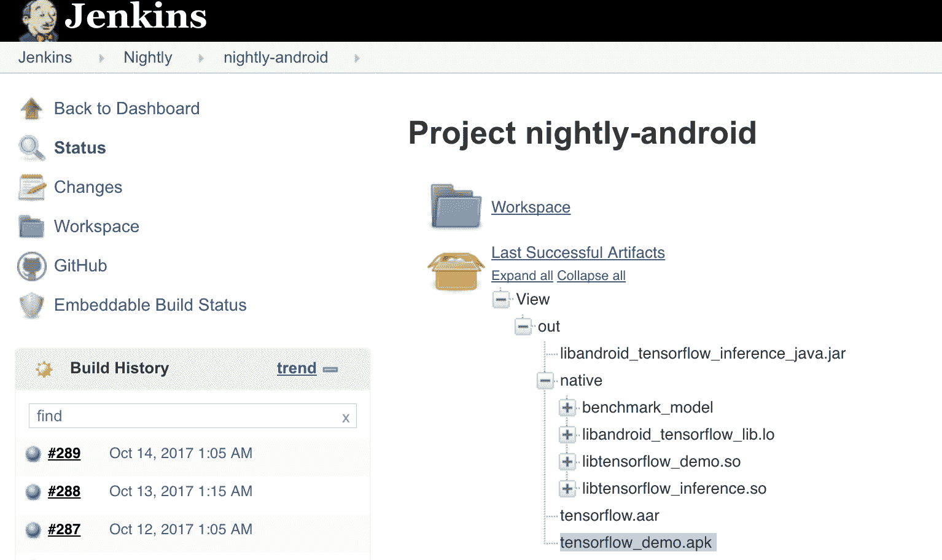Open the trend link
This screenshot has width=942, height=560.
297,368
